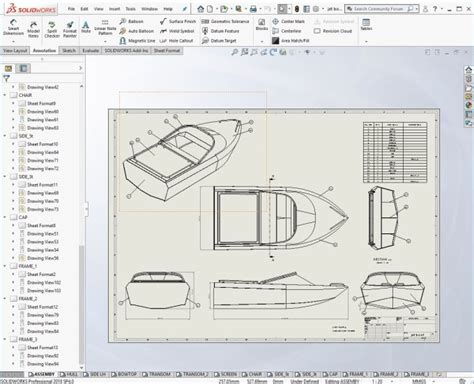Insert a Revision Cloud

pos(333,31)
